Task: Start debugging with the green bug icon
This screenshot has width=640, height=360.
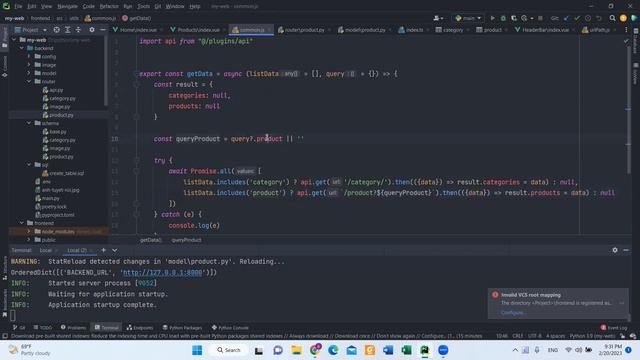Action: pos(503,18)
